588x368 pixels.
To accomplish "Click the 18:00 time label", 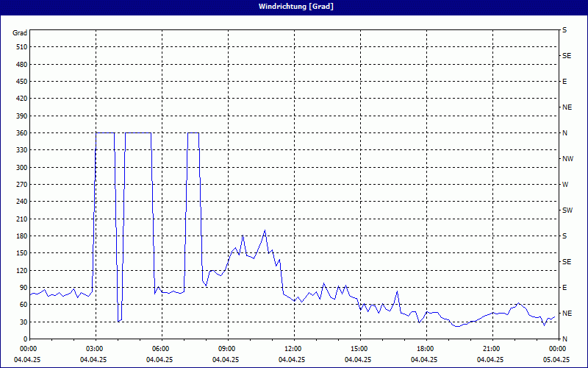I will (426, 349).
